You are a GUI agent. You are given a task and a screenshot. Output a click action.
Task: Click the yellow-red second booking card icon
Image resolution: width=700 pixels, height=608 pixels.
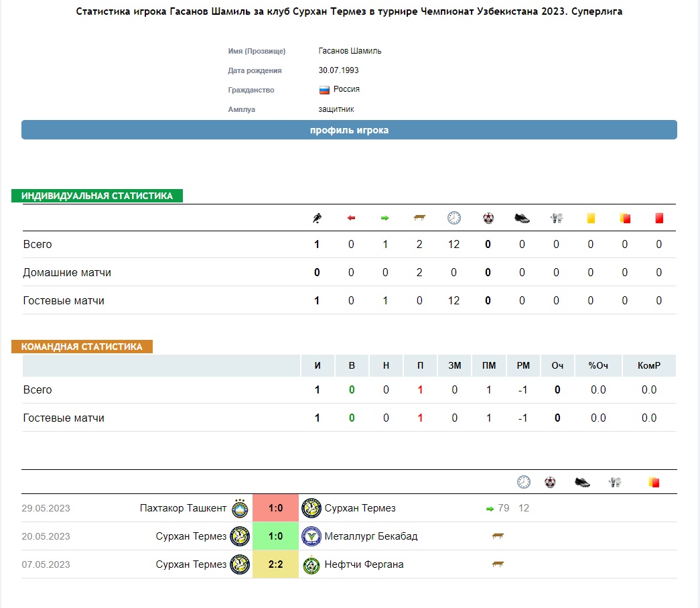click(625, 218)
